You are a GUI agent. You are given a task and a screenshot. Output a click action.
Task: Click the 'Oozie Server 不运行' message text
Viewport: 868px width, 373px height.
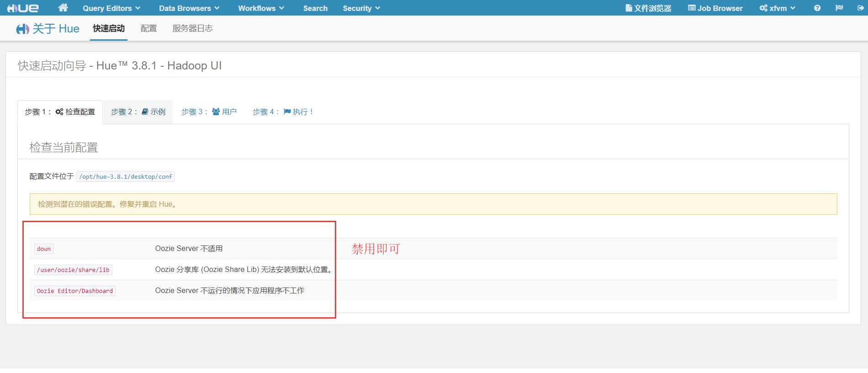click(229, 291)
